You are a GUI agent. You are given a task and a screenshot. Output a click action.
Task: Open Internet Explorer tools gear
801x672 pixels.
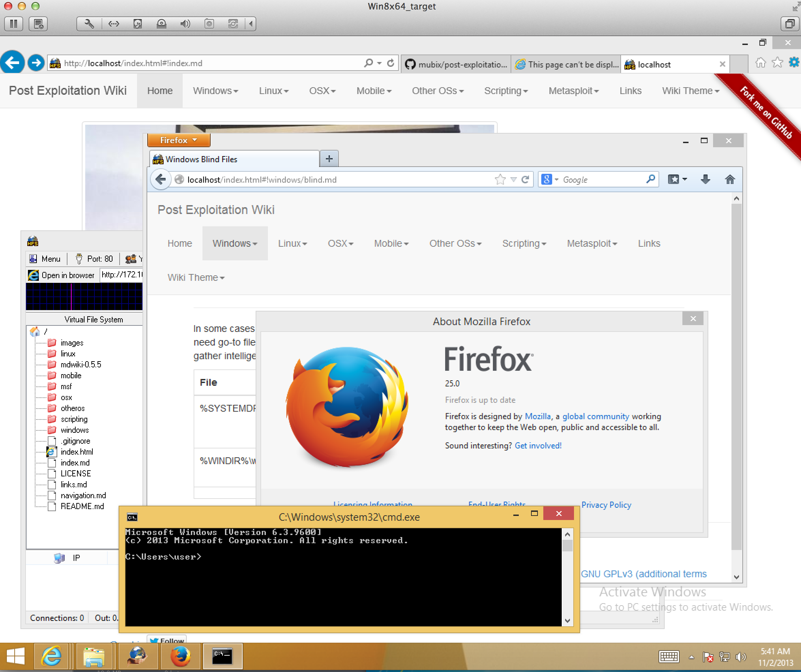(794, 63)
